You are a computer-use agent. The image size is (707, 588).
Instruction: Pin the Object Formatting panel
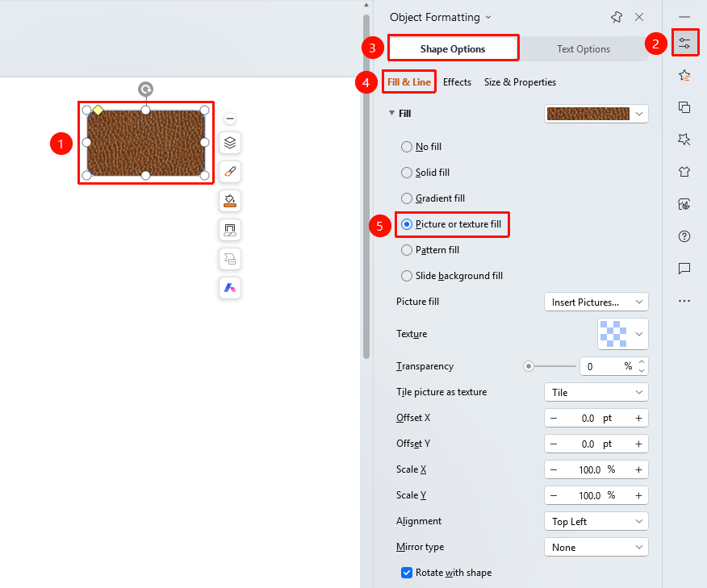click(x=617, y=17)
